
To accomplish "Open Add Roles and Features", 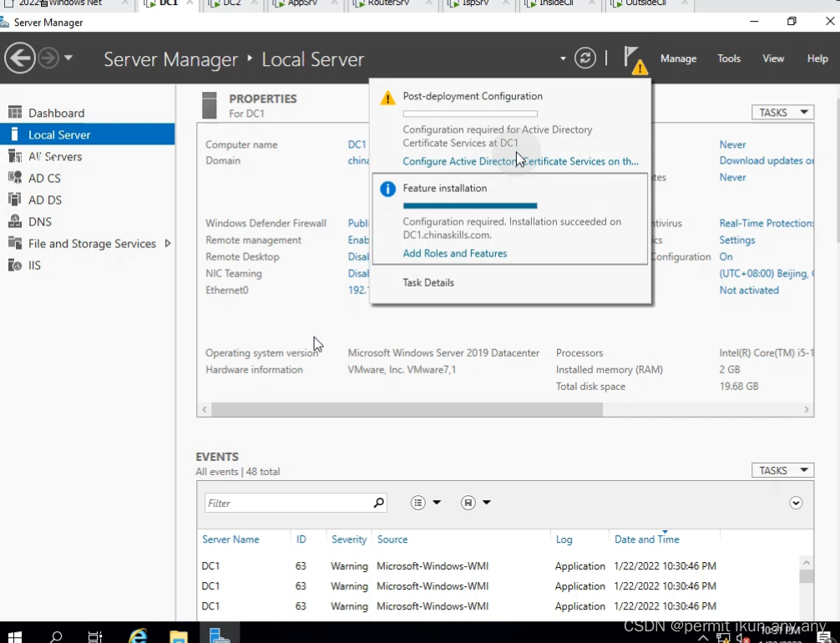I will coord(455,253).
